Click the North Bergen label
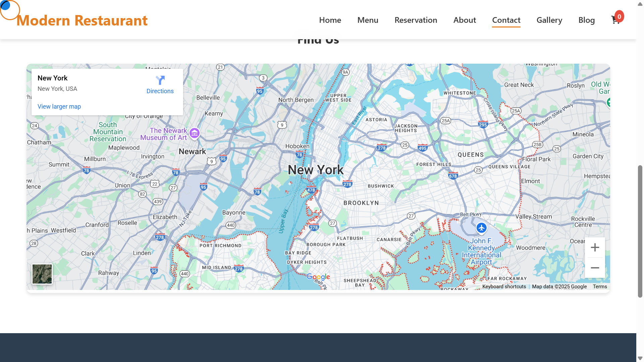This screenshot has height=362, width=644. [296, 100]
